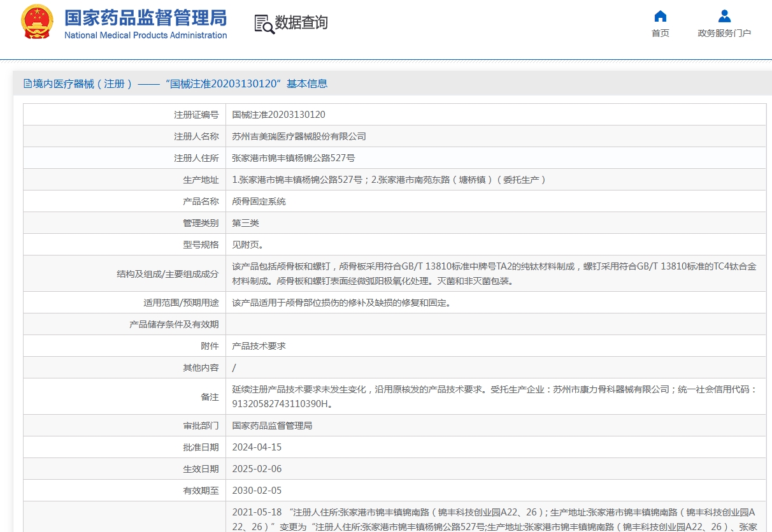772x532 pixels.
Task: Click the 数据查询 magnifier document icon
Action: (264, 24)
